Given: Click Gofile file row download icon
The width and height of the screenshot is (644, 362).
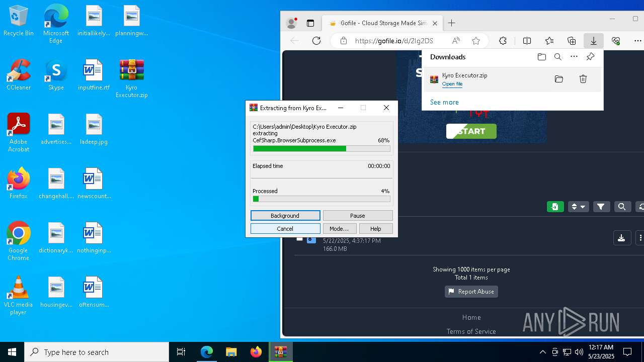Looking at the screenshot, I should (622, 238).
